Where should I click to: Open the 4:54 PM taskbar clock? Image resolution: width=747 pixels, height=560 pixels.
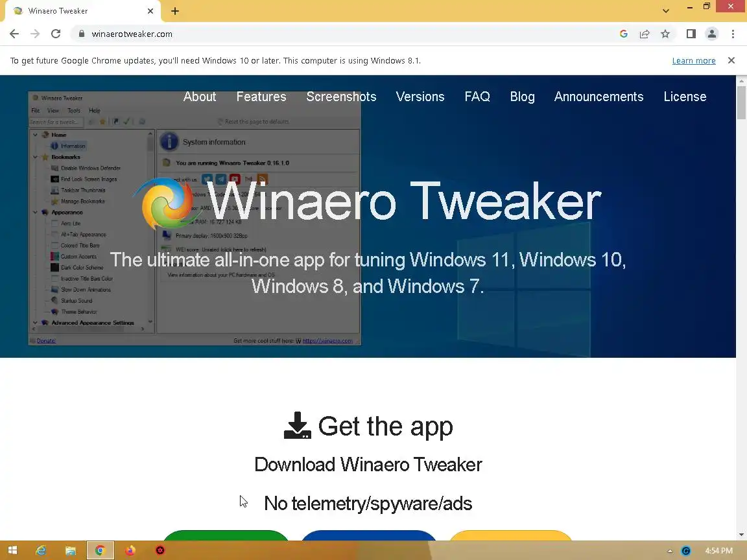(718, 551)
